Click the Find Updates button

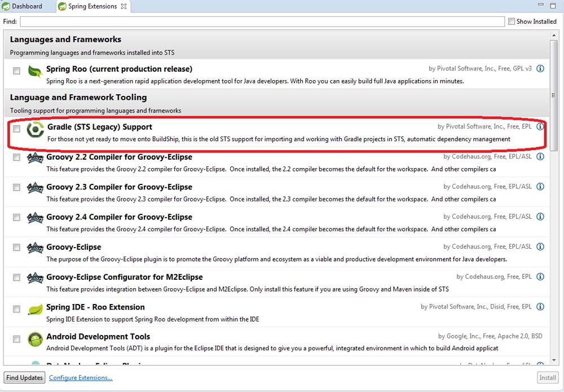click(x=24, y=377)
